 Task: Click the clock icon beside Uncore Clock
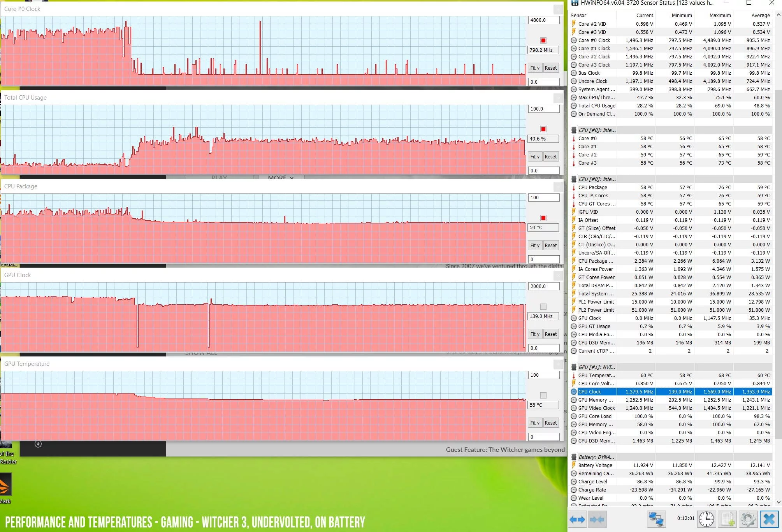[574, 81]
